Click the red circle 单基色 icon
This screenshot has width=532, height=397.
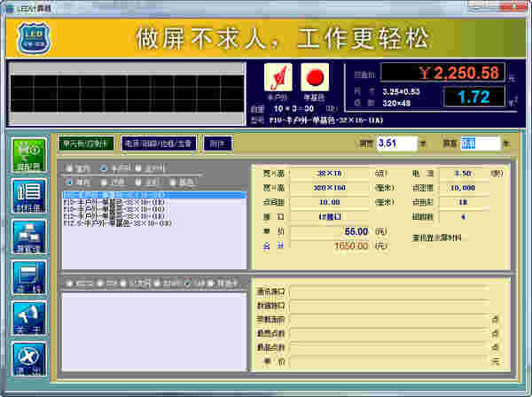pyautogui.click(x=314, y=75)
